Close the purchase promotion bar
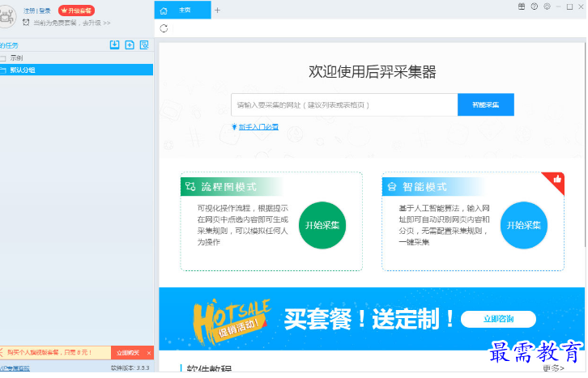This screenshot has height=378, width=588. tap(149, 353)
